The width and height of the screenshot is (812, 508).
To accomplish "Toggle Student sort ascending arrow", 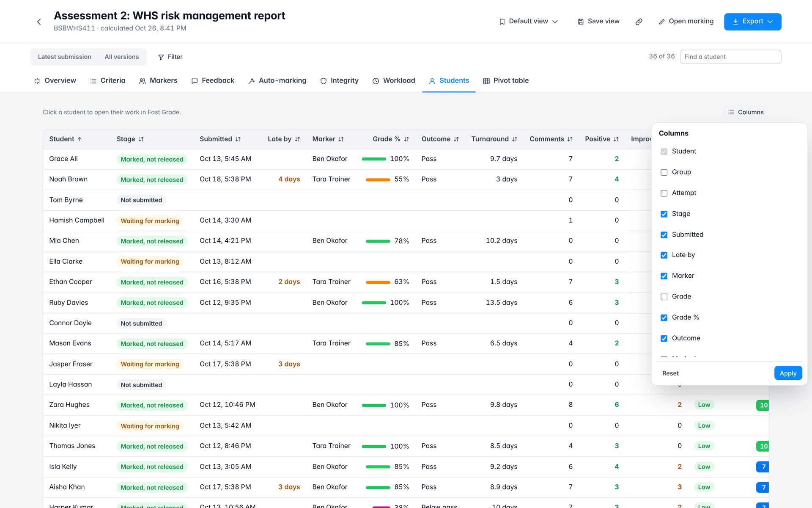I will (x=80, y=139).
